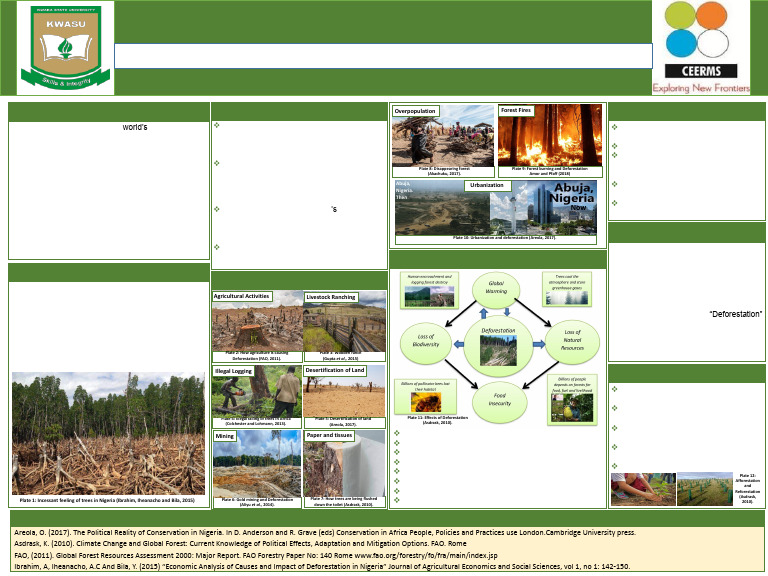
Task: Select the gold mining site photo
Action: point(257,464)
